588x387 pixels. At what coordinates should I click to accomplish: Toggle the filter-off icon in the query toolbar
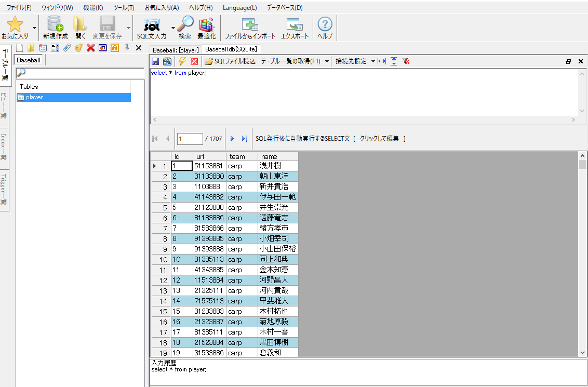tap(406, 61)
